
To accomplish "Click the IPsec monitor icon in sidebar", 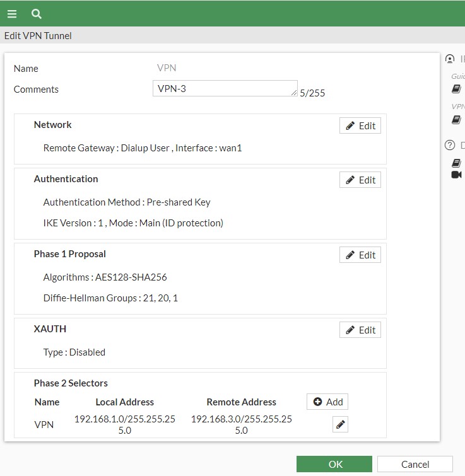I will (450, 59).
